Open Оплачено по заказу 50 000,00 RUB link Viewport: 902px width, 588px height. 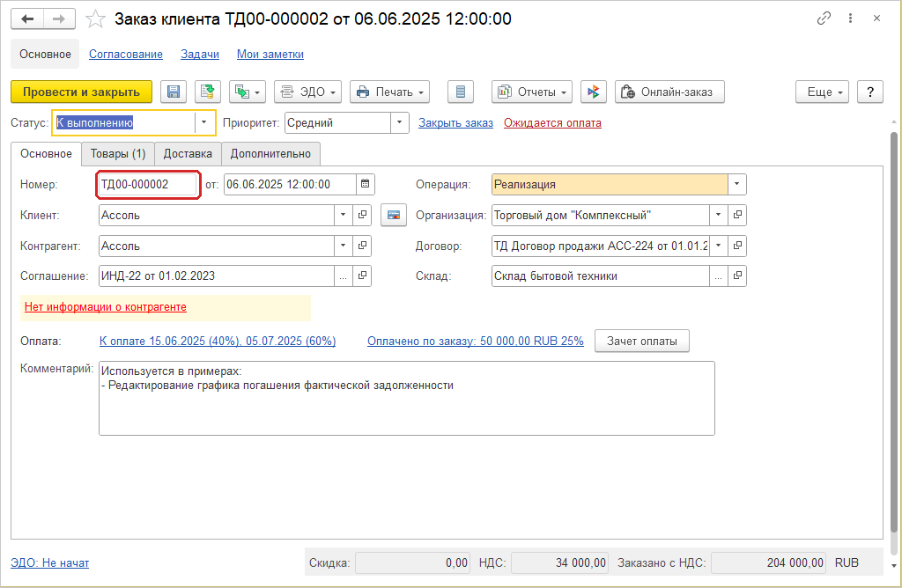475,341
